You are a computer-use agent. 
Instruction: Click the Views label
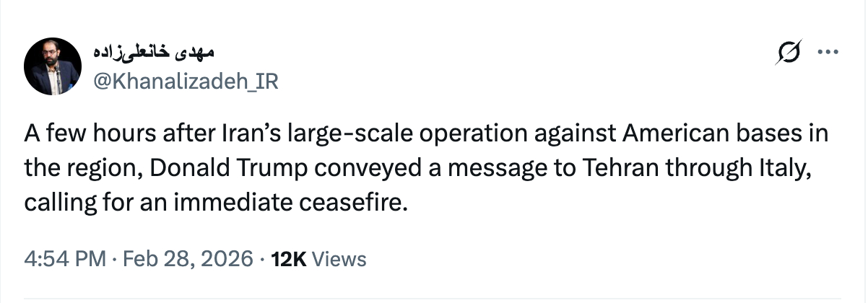(x=340, y=259)
